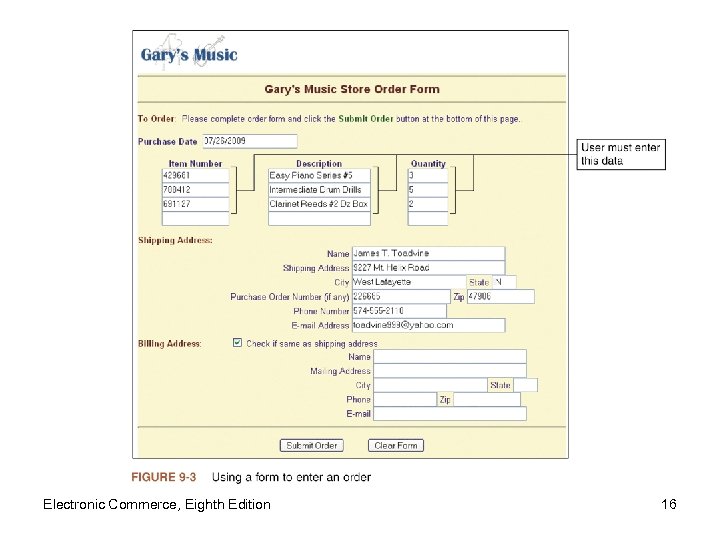Click the empty fourth Description field
The height and width of the screenshot is (540, 720).
pyautogui.click(x=319, y=218)
